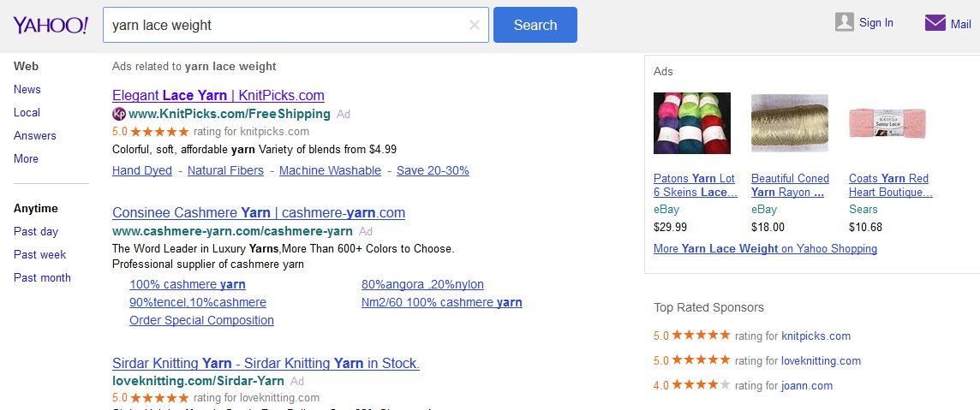Open More Yarn Lace Weight on Yahoo Shopping
Viewport: 980px width, 410px height.
pos(765,248)
